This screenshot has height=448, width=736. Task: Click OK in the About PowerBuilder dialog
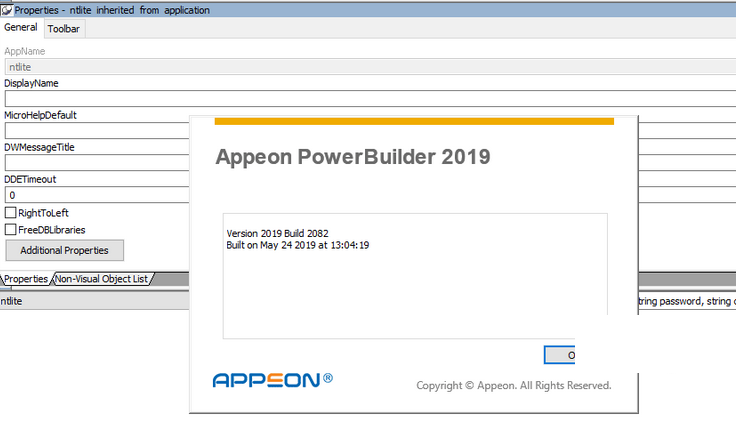pos(560,355)
